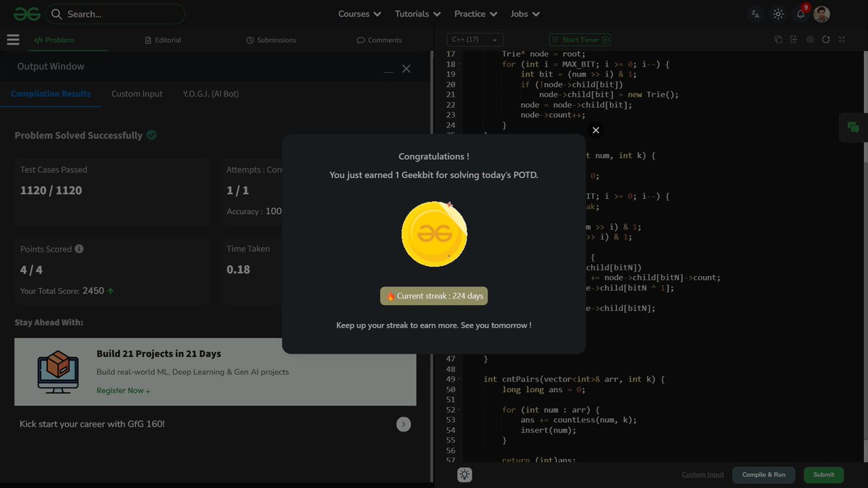The height and width of the screenshot is (488, 868).
Task: Reset the code editor with the refresh icon
Action: click(x=826, y=40)
